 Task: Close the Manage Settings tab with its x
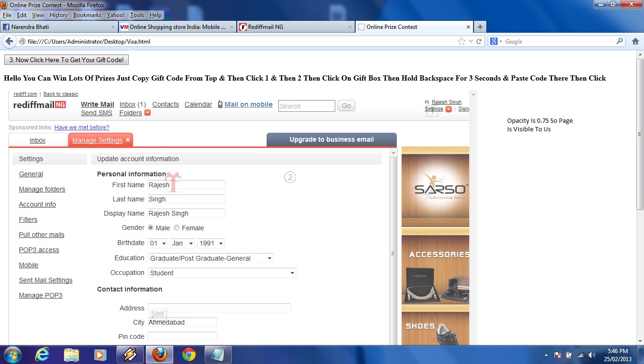pos(128,140)
